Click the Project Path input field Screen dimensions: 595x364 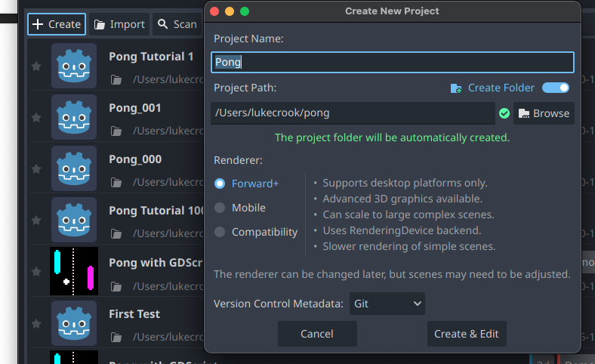pos(353,113)
